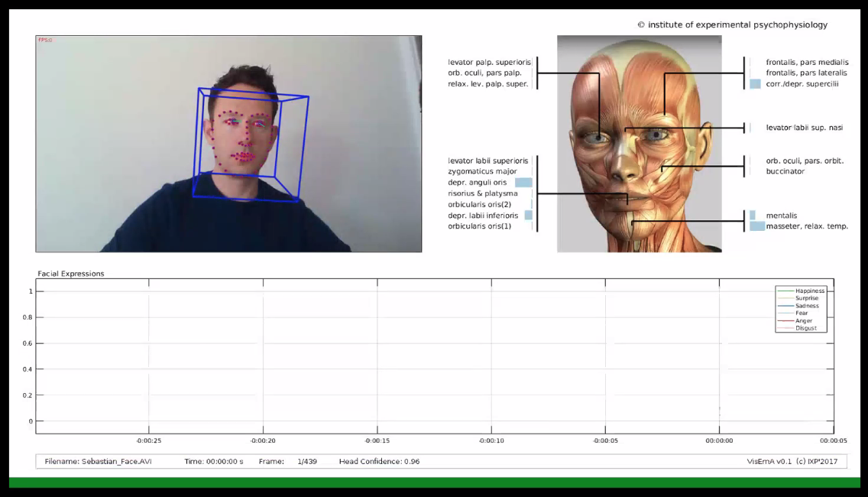Click the -0:00:15 timeline tick

tap(377, 441)
